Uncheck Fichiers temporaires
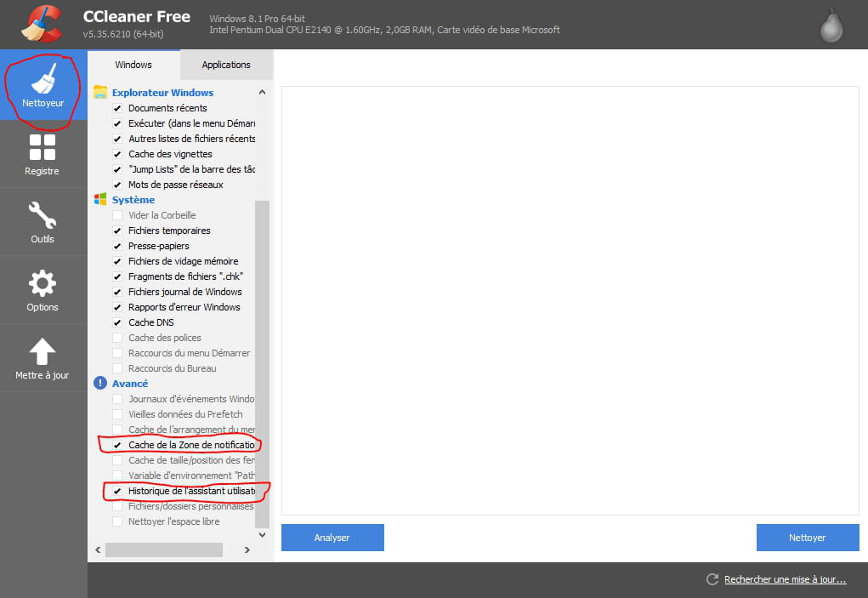The width and height of the screenshot is (868, 598). tap(117, 231)
